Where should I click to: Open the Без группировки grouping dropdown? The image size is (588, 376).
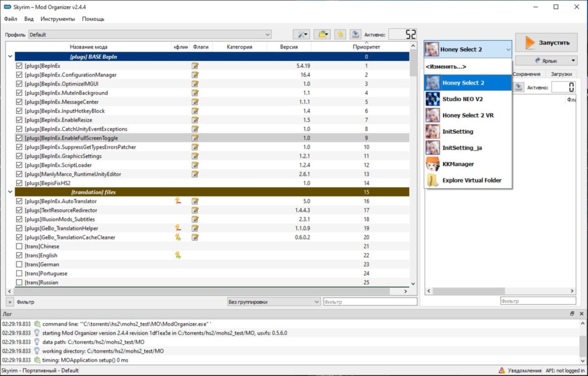274,302
